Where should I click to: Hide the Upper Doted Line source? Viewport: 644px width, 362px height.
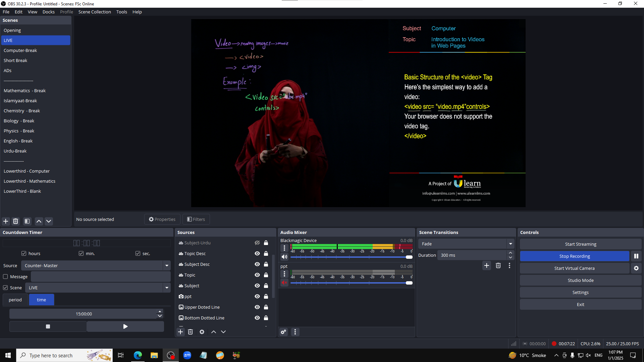(257, 307)
